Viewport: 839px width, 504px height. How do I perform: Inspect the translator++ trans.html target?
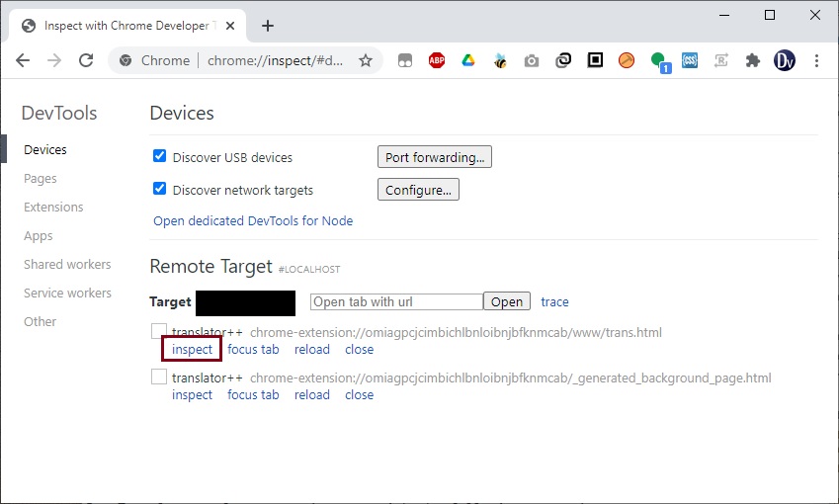tap(192, 350)
